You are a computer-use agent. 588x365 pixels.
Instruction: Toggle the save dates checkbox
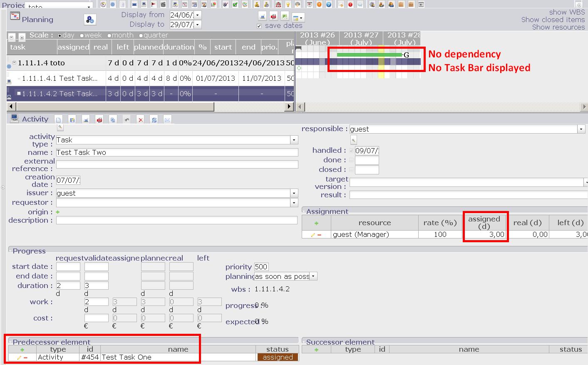click(259, 26)
